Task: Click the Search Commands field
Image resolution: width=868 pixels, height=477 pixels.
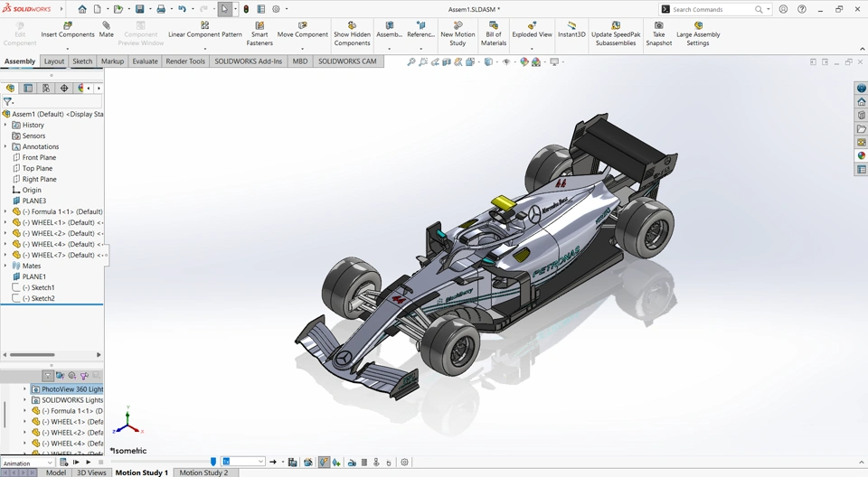Action: coord(714,9)
